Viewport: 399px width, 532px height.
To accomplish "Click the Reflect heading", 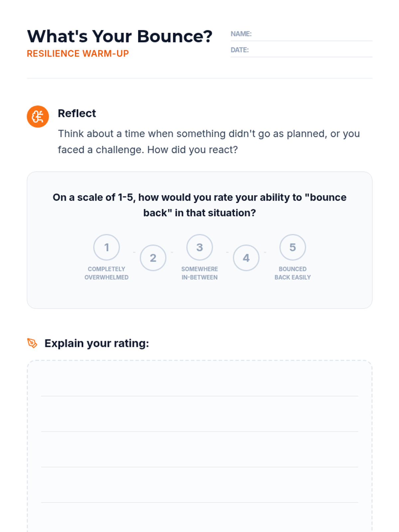I will point(77,113).
